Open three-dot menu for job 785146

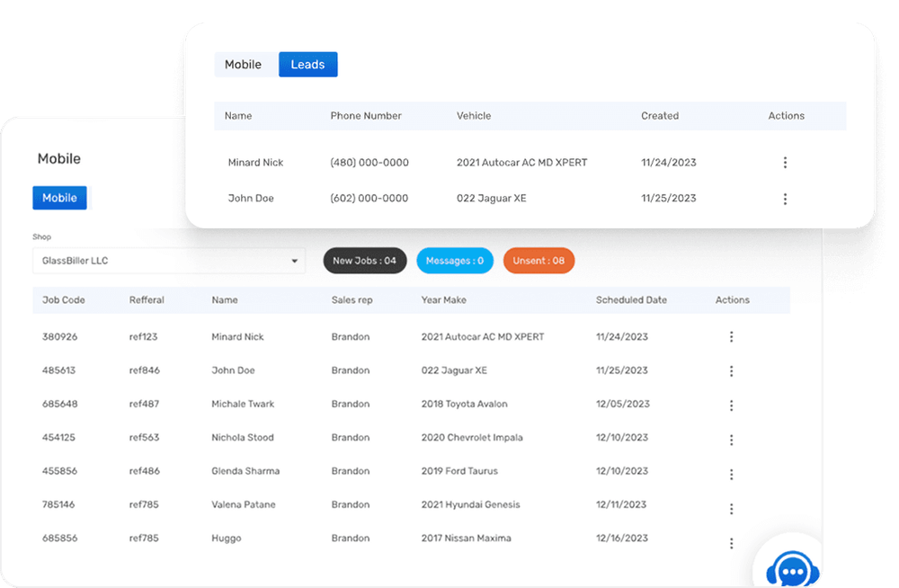coord(731,508)
